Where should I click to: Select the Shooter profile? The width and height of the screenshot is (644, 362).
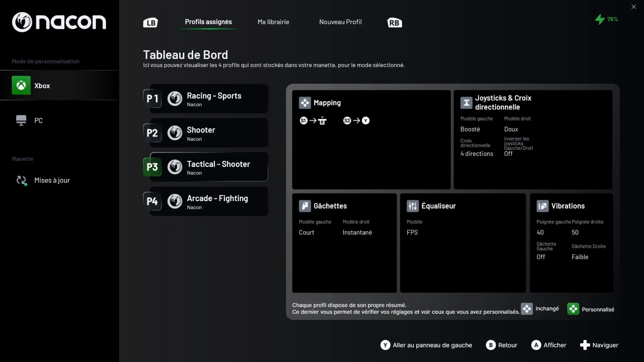209,133
